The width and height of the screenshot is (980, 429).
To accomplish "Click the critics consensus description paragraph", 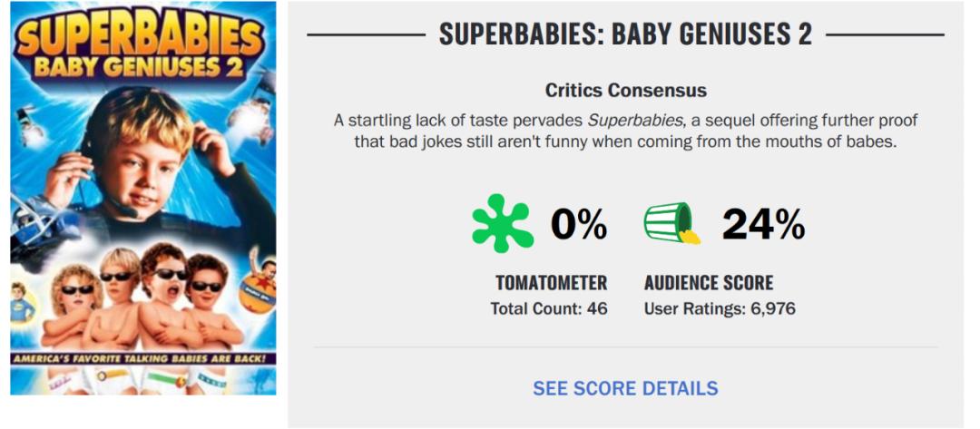I will [625, 132].
